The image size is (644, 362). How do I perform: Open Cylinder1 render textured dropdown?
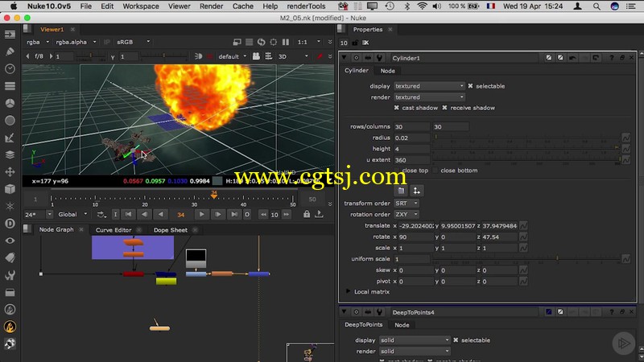click(x=429, y=97)
